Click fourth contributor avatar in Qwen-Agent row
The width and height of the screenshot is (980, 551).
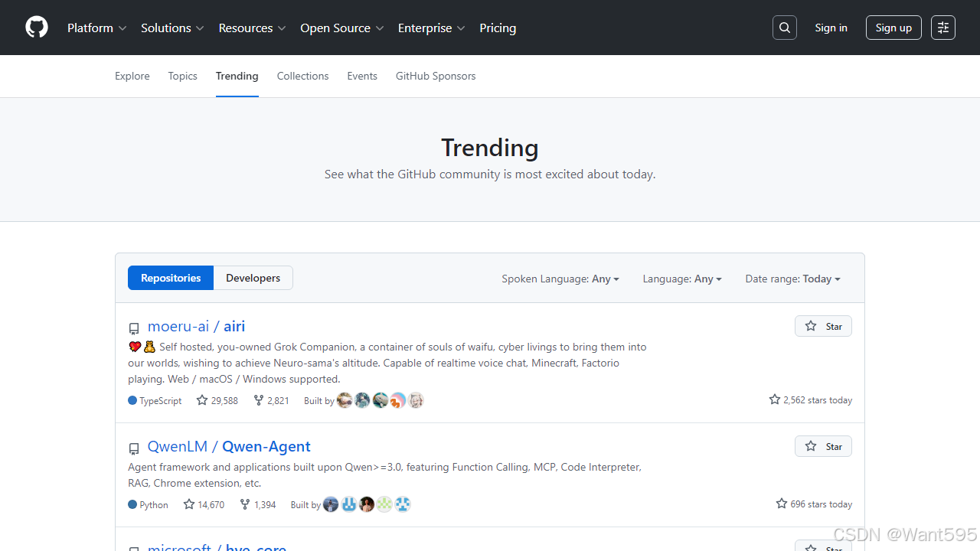[384, 504]
